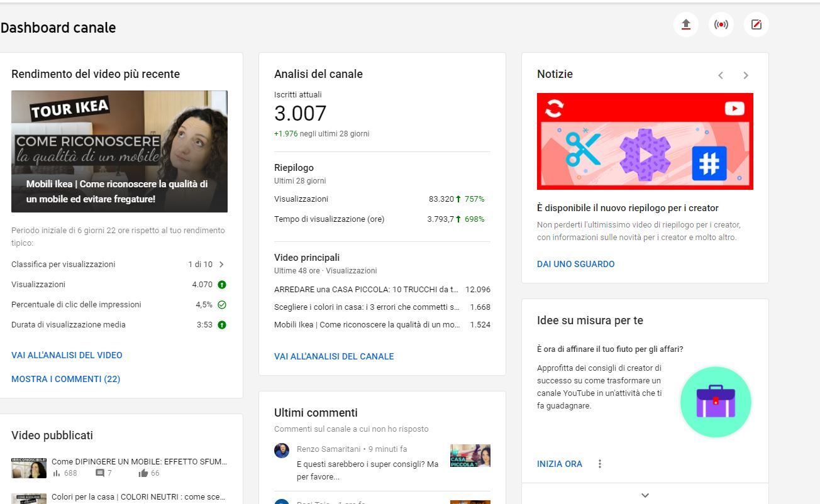Image resolution: width=820 pixels, height=504 pixels.
Task: Click the briefcase illustration in Idee su misura
Action: pyautogui.click(x=716, y=402)
